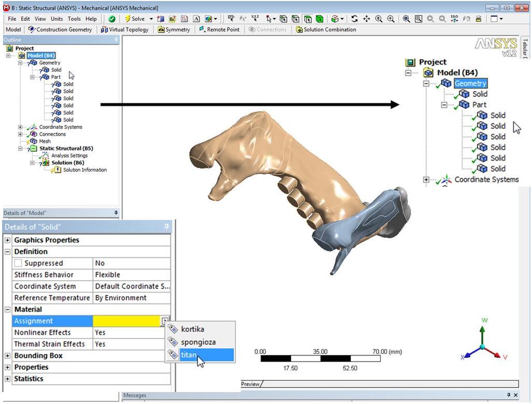Screen dimensions: 532x404
Task: Collapse the Part node in the outline
Action: point(32,77)
